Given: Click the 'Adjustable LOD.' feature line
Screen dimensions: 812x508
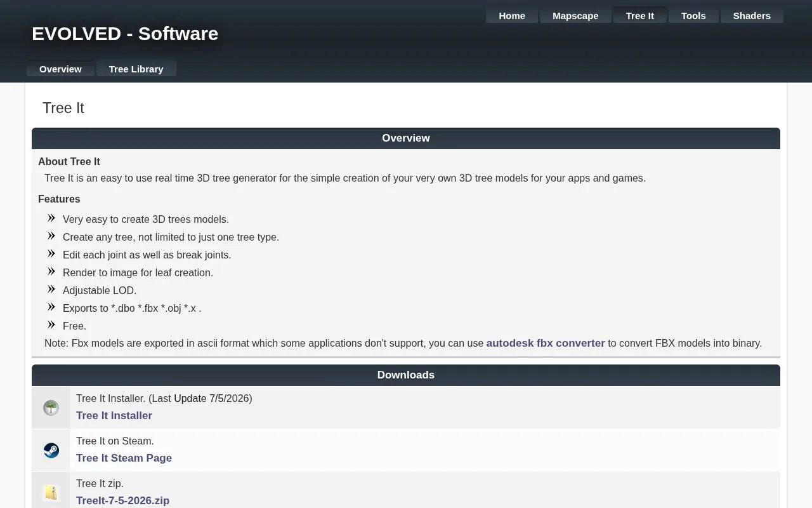Looking at the screenshot, I should (100, 290).
